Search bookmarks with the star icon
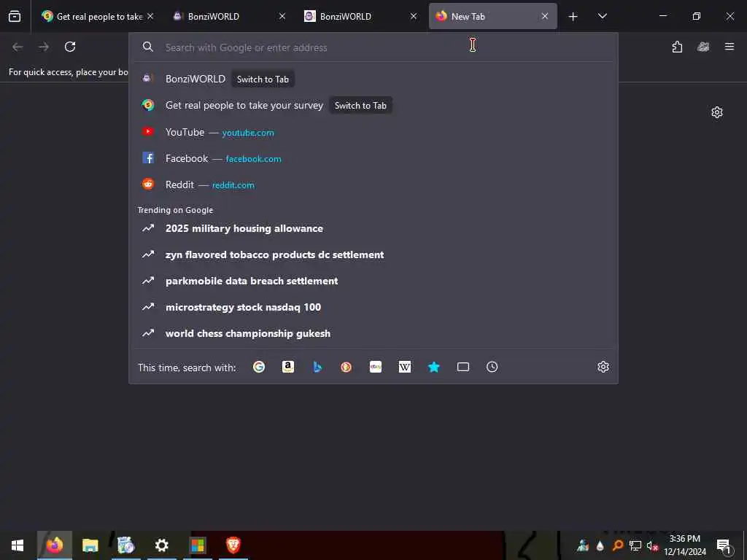 [433, 367]
